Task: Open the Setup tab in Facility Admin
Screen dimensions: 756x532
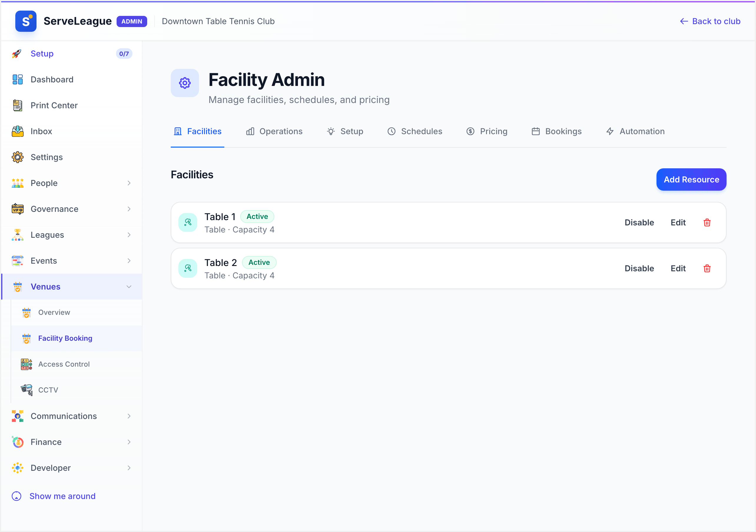Action: [x=345, y=131]
